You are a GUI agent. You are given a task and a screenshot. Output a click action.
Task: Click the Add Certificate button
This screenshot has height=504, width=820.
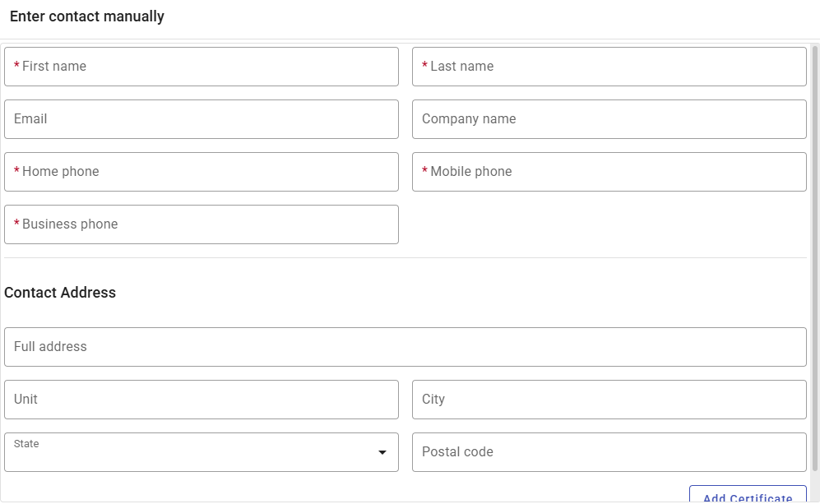pyautogui.click(x=746, y=496)
